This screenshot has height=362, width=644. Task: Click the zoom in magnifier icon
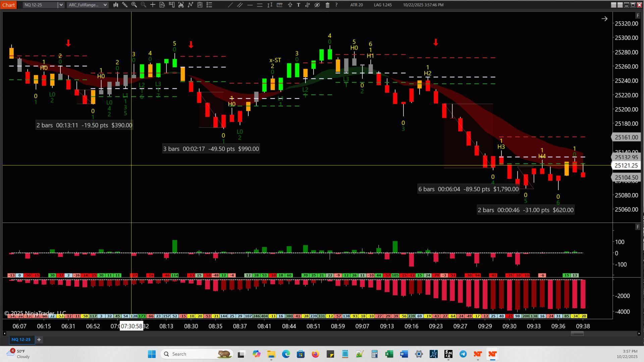pos(134,5)
